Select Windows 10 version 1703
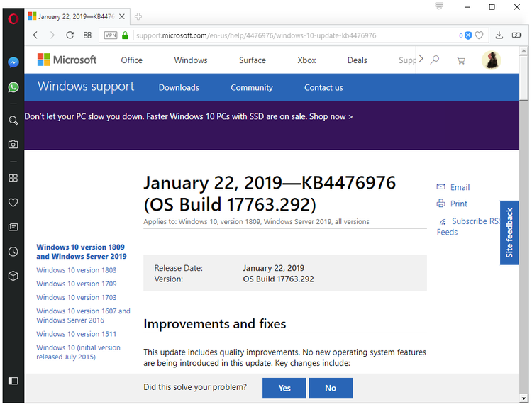The width and height of the screenshot is (532, 407). (x=77, y=297)
